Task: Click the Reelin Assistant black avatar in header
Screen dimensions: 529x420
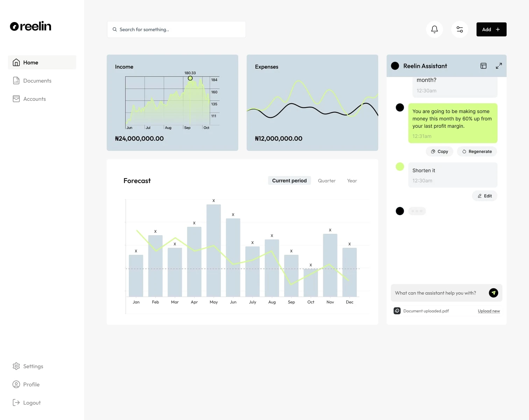Action: click(x=395, y=66)
